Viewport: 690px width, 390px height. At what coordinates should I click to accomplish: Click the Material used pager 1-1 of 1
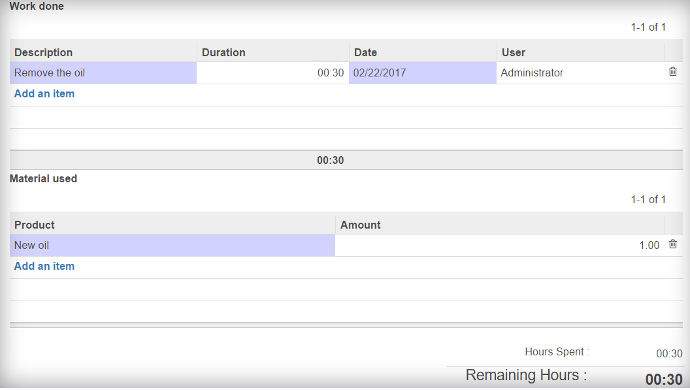pos(648,199)
